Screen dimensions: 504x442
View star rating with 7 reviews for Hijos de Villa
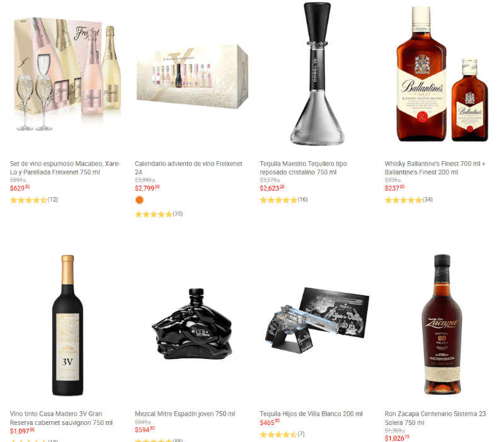282,434
